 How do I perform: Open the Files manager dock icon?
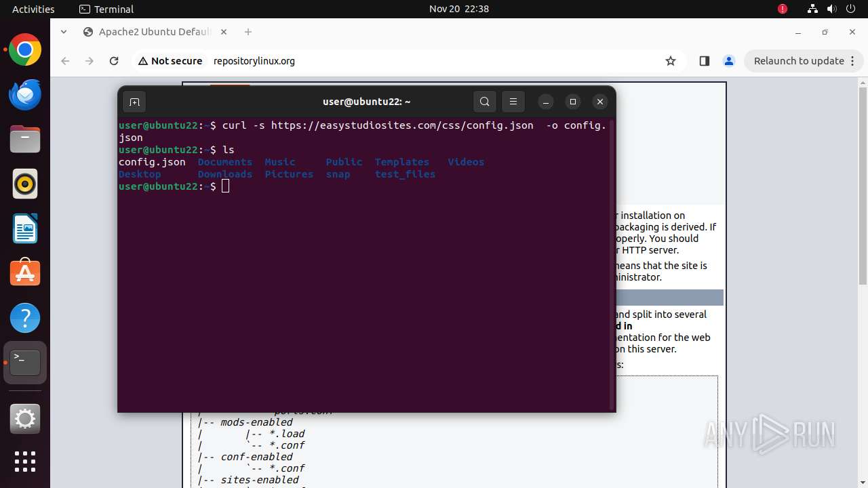(x=25, y=140)
